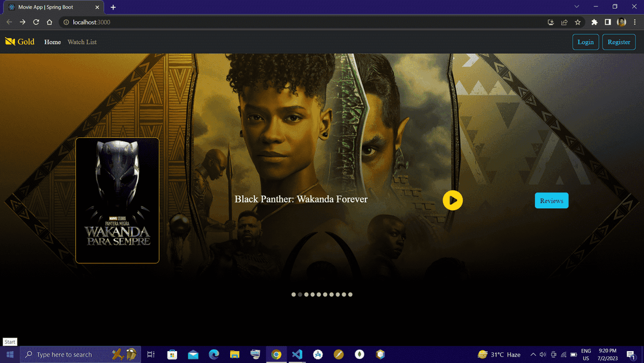Open a new browser tab

point(113,7)
